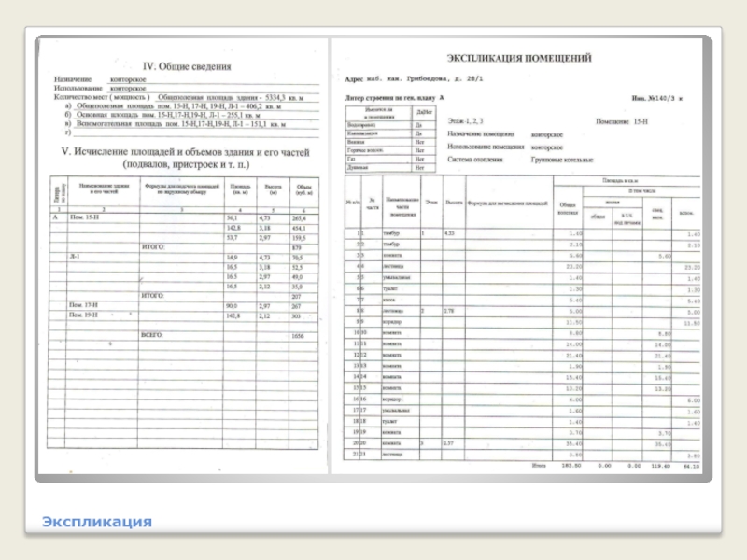The height and width of the screenshot is (560, 747).
Task: Click the subtotal volume '207'
Action: click(296, 297)
